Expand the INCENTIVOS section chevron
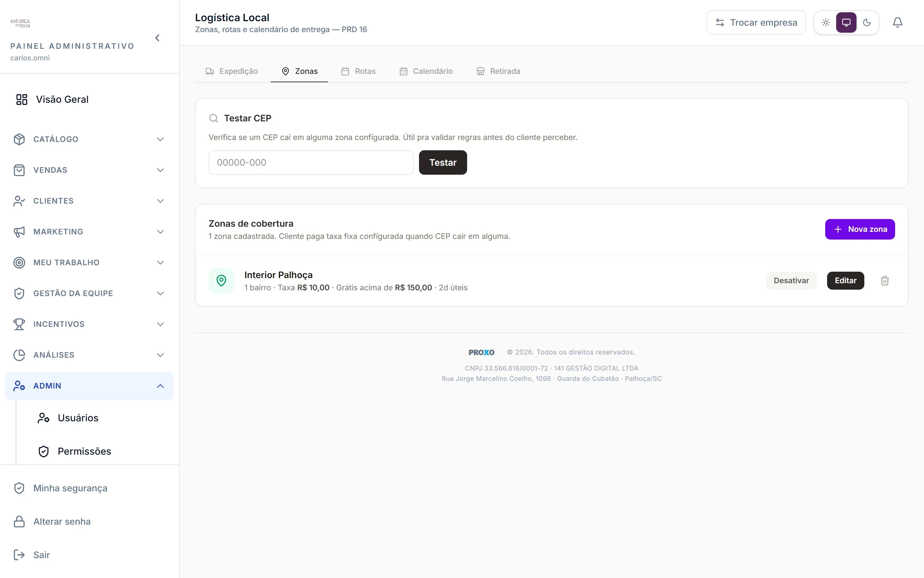The width and height of the screenshot is (924, 578). point(160,324)
